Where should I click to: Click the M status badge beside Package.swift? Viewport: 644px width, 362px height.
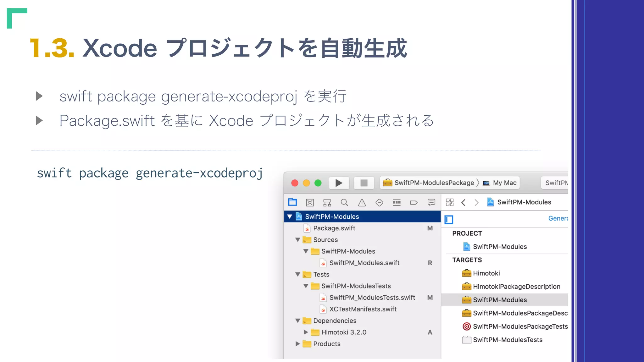[x=430, y=228]
